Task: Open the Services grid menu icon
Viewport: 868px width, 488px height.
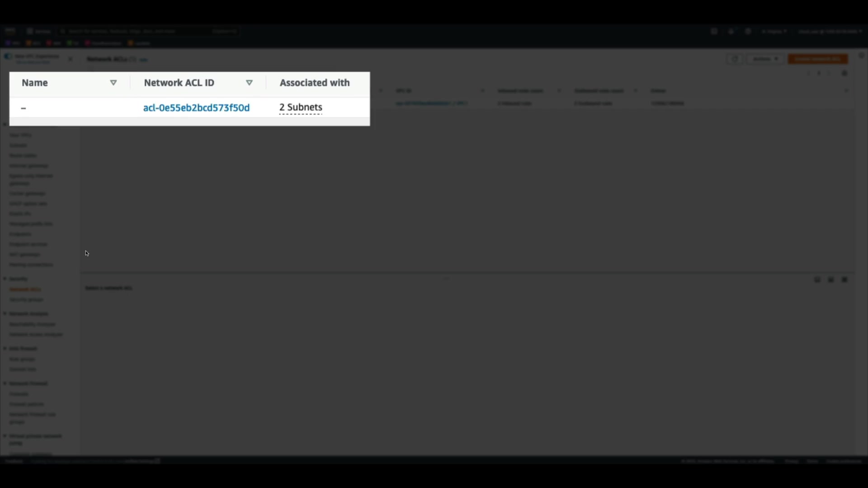Action: point(30,31)
